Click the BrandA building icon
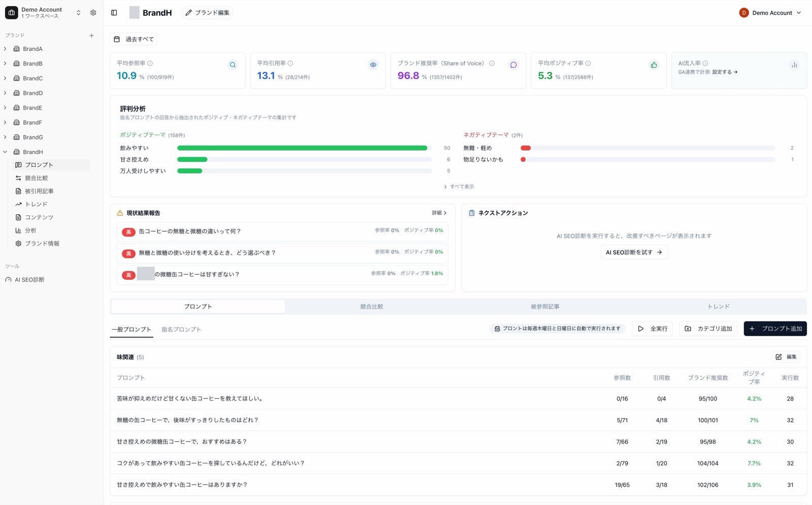 pos(16,49)
